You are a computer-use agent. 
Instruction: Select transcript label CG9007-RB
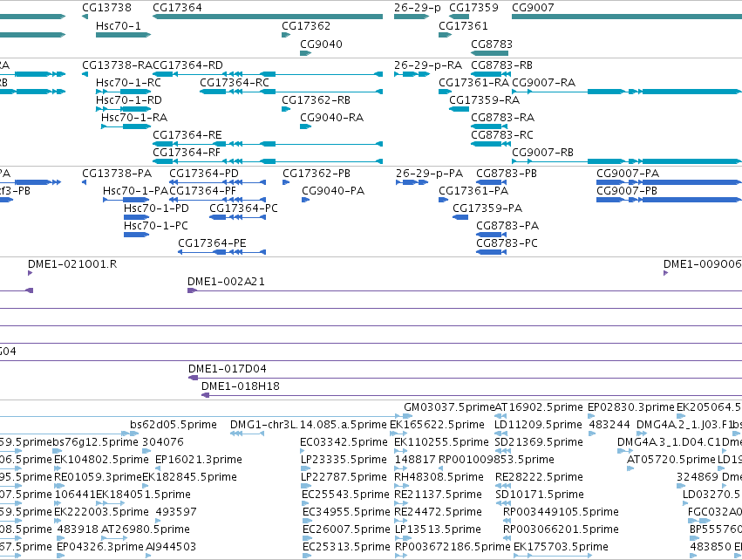[543, 152]
